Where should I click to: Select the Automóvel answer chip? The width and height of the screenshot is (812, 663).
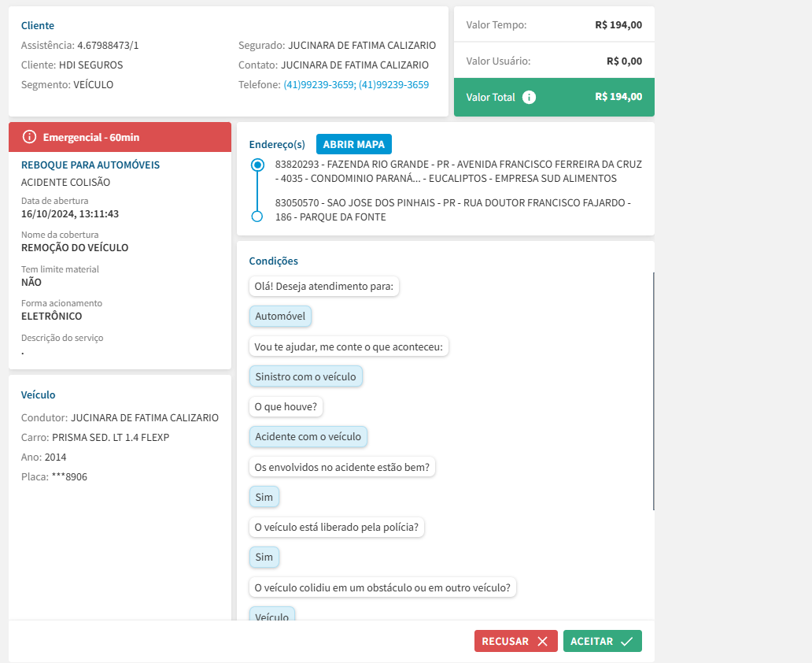(281, 317)
